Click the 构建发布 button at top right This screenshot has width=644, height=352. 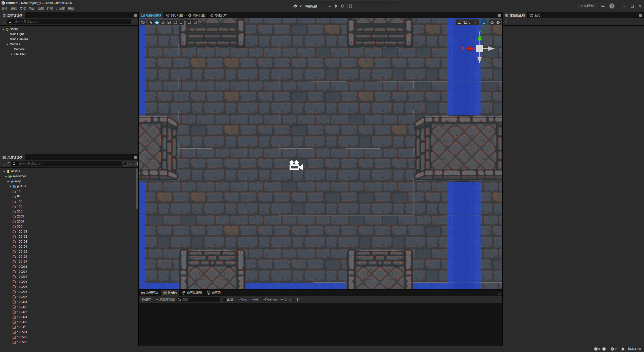[588, 6]
